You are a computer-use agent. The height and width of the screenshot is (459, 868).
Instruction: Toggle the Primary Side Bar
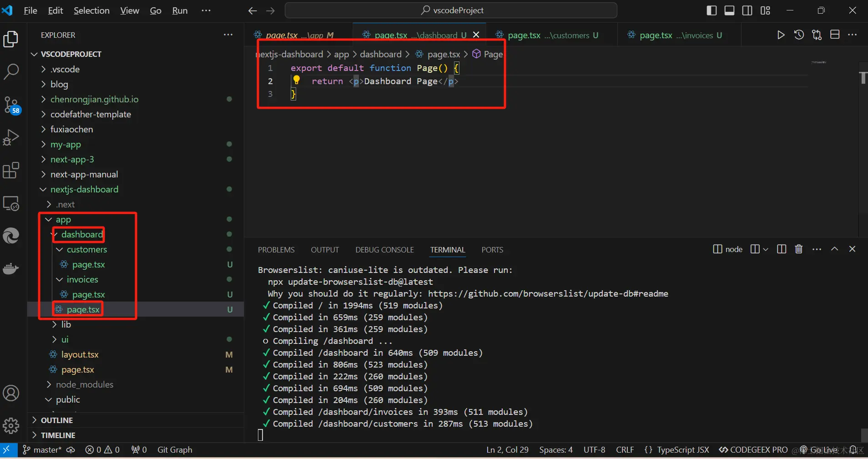pyautogui.click(x=712, y=10)
